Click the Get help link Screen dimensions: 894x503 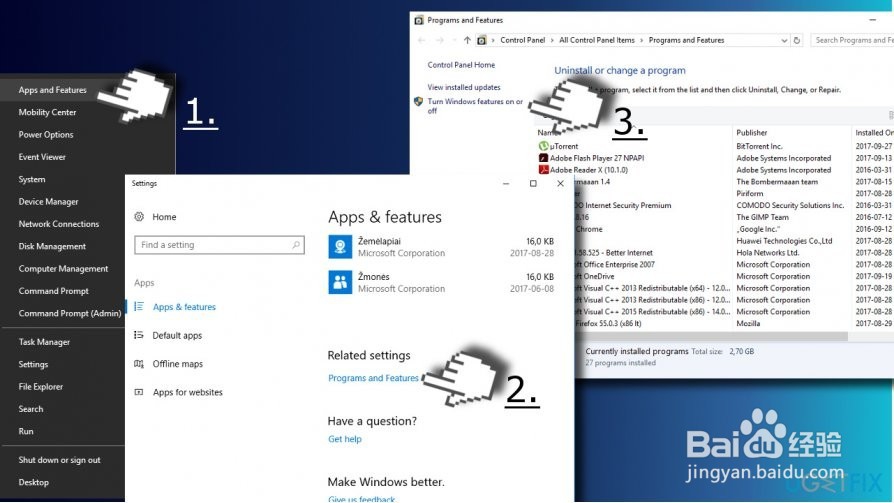coord(344,439)
